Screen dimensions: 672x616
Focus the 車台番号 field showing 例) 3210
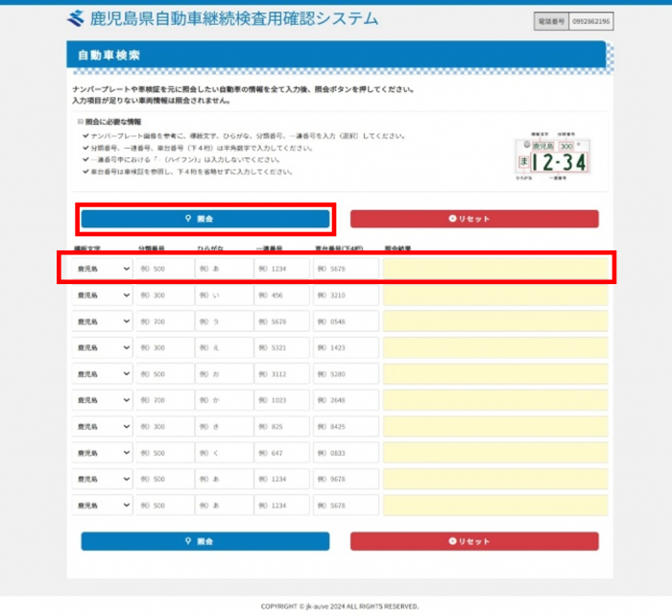[x=346, y=296]
